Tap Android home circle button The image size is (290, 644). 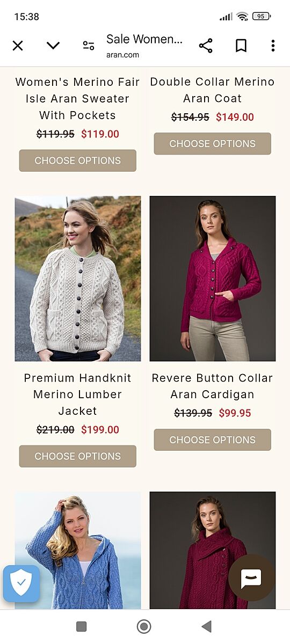tap(144, 626)
